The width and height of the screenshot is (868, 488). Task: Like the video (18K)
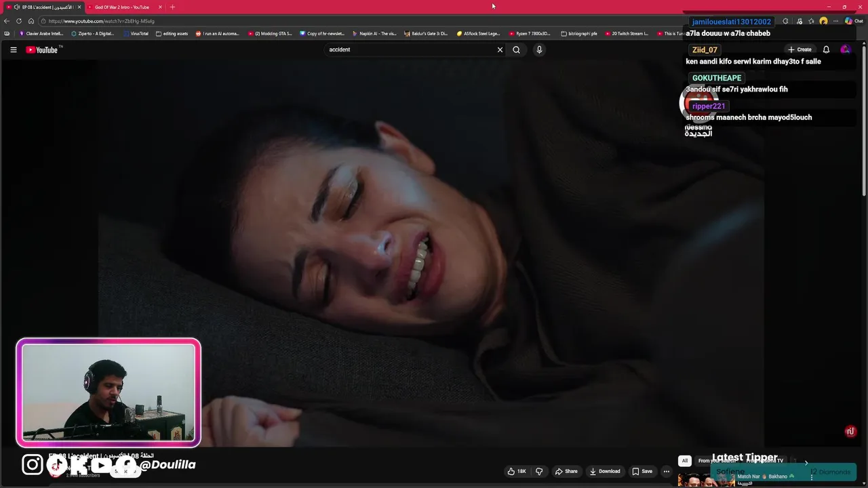[x=517, y=471]
